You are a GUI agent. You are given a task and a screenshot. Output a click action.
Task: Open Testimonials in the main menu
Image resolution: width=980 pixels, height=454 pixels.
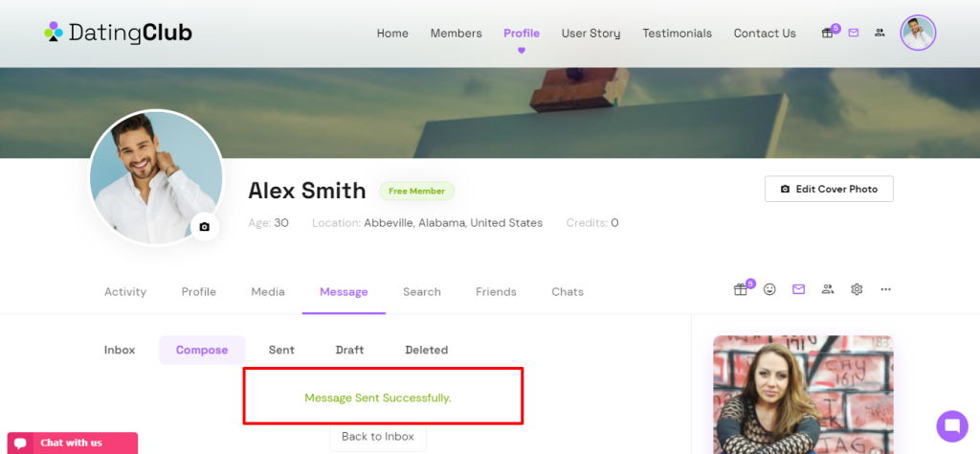(x=677, y=34)
